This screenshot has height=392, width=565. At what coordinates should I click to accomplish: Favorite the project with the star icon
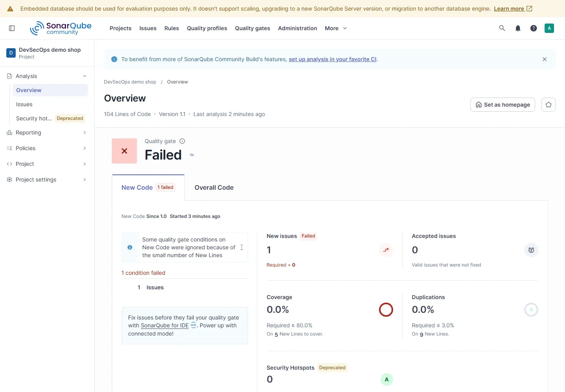tap(549, 105)
